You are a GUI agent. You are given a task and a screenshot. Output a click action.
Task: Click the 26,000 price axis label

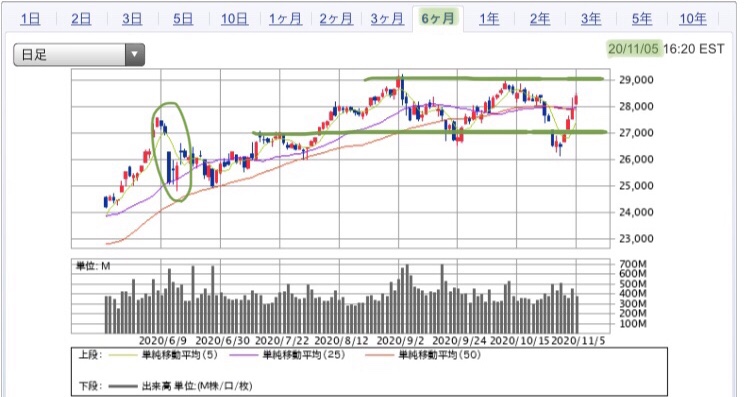(636, 159)
